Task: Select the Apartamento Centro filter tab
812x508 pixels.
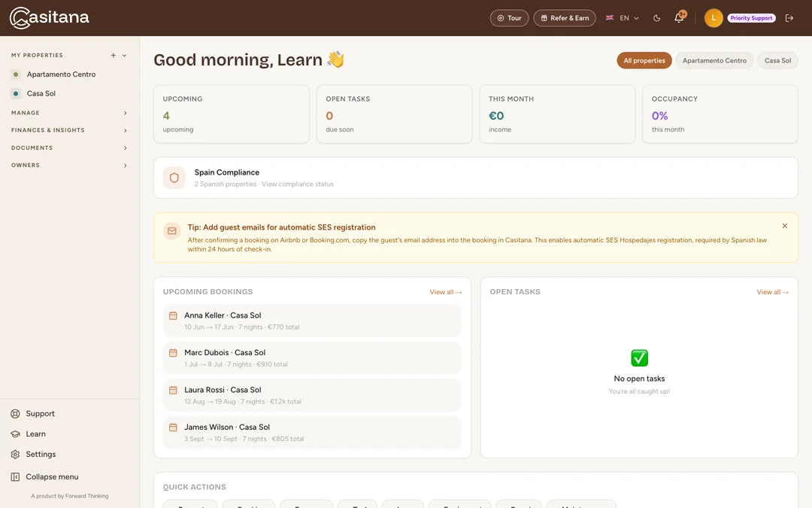Action: (714, 61)
